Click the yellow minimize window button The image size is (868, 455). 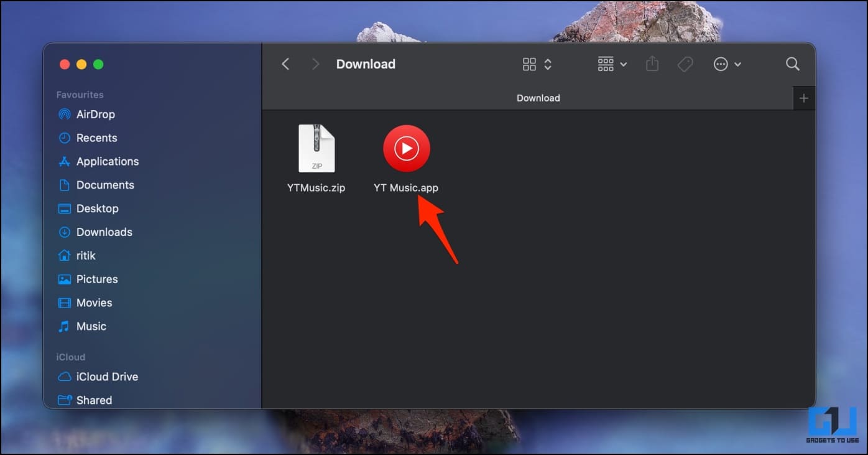coord(81,64)
